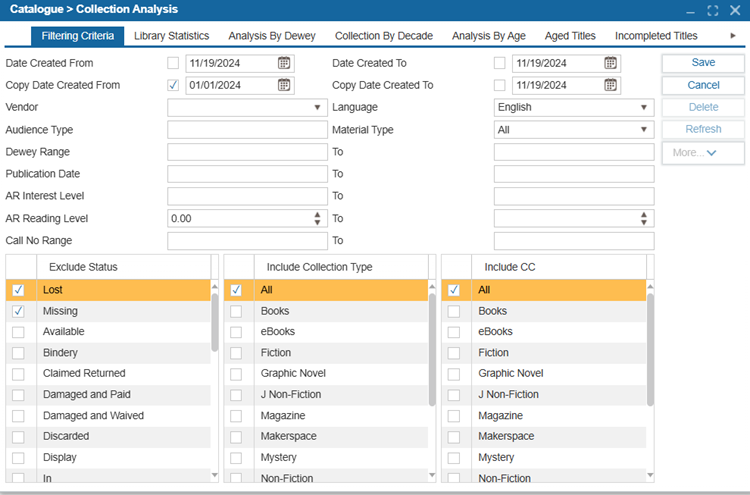The image size is (750, 495).
Task: Click the Dewey Range from field
Action: pos(247,152)
